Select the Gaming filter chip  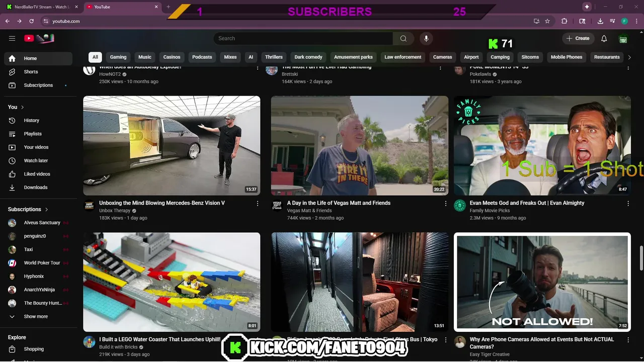click(x=118, y=57)
